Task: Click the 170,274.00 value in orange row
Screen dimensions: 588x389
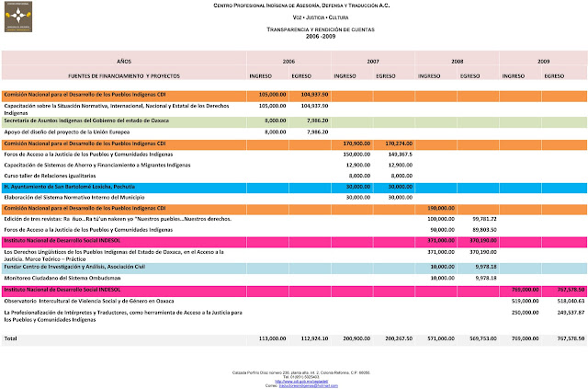Action: [x=399, y=143]
